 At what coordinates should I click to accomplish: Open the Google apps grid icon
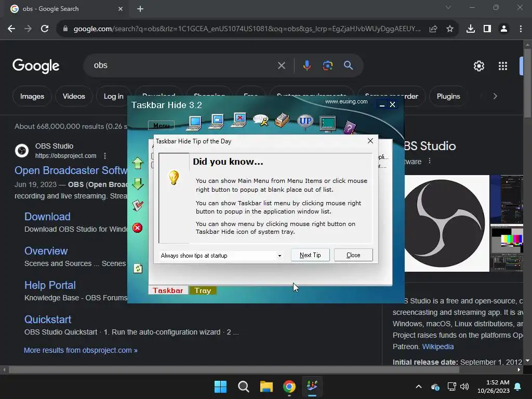[503, 66]
